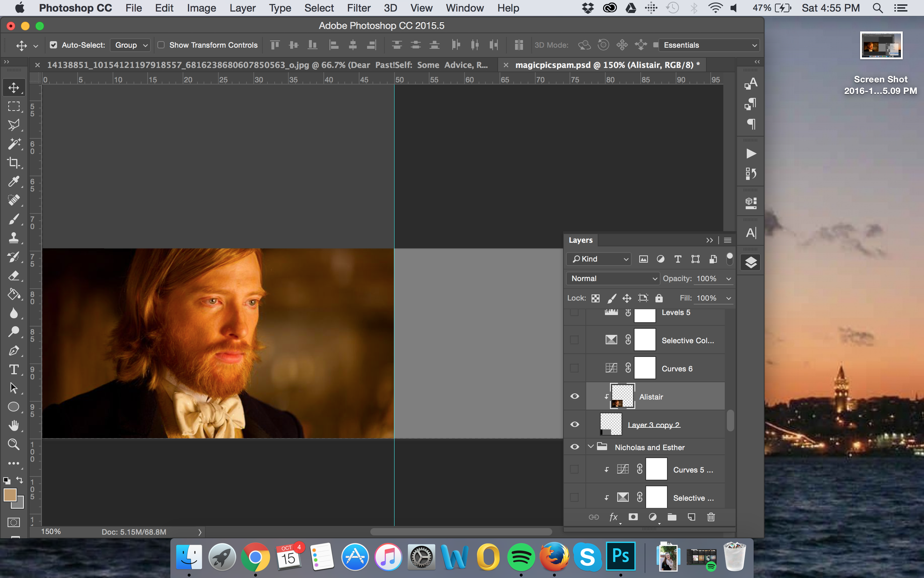Click the foreground color swatch
Screen dimensions: 924x578
click(x=9, y=495)
